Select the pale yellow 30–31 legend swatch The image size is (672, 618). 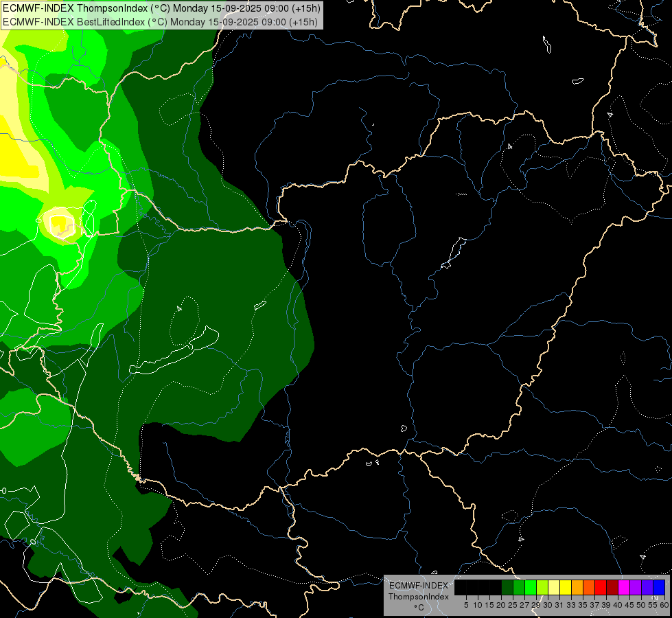[554, 587]
